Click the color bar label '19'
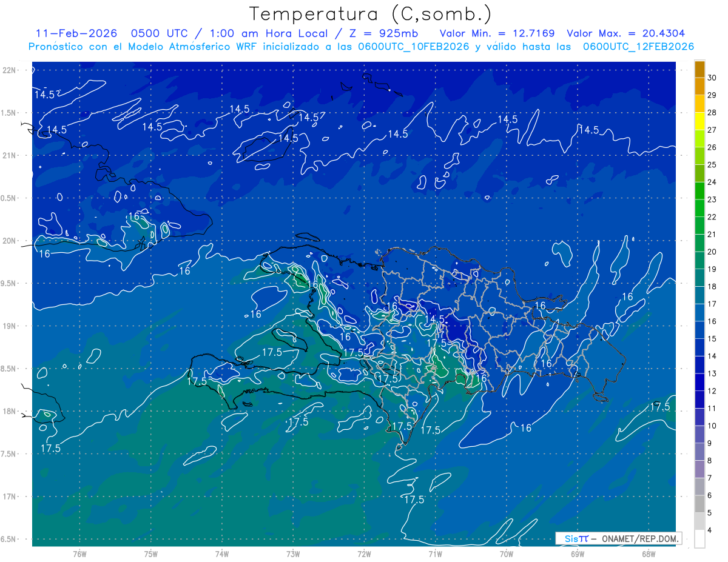Viewport: 728px width, 562px height. (x=712, y=269)
